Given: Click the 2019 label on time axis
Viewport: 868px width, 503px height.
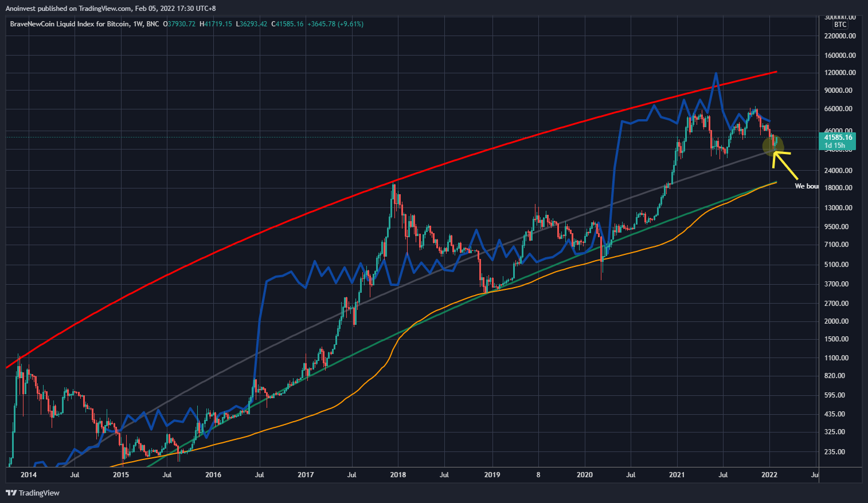Looking at the screenshot, I should click(x=492, y=475).
